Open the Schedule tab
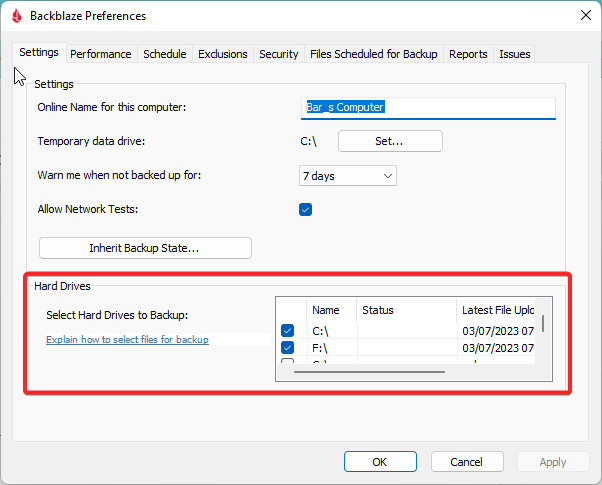Image resolution: width=602 pixels, height=485 pixels. [x=165, y=54]
